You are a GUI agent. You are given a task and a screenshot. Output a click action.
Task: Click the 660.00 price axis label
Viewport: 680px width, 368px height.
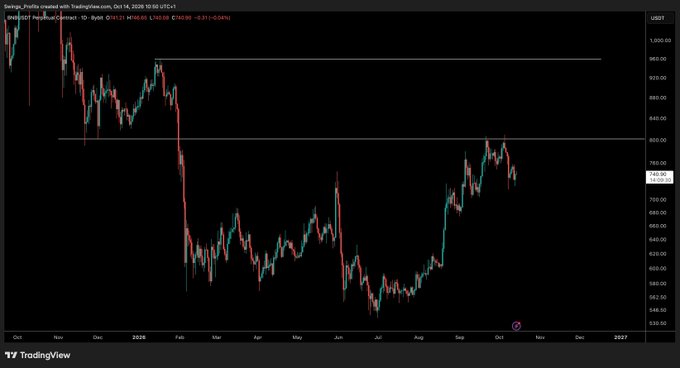(x=658, y=226)
